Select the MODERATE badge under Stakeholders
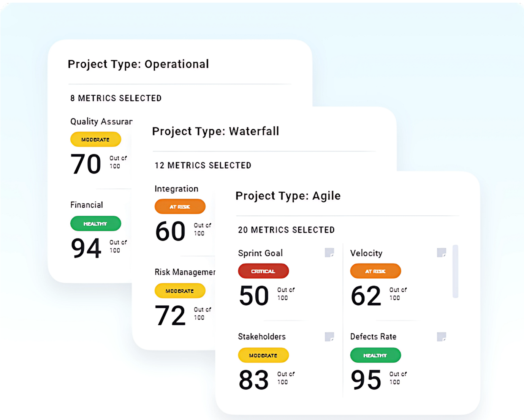The image size is (524, 420). (263, 355)
